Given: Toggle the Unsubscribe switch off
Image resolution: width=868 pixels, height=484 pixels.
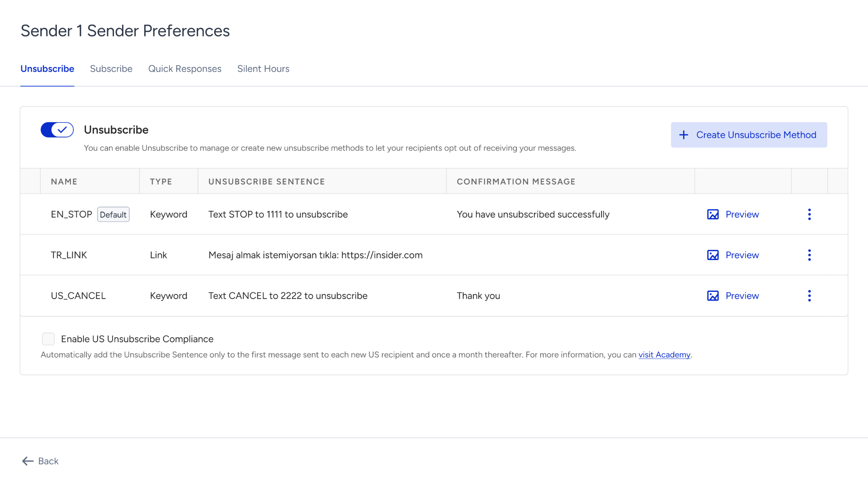Looking at the screenshot, I should coord(57,130).
